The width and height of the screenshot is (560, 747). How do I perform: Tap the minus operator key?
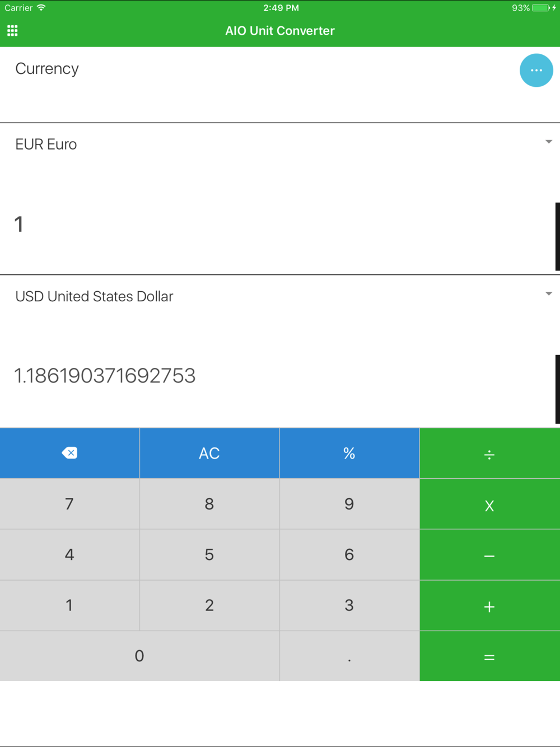(489, 555)
